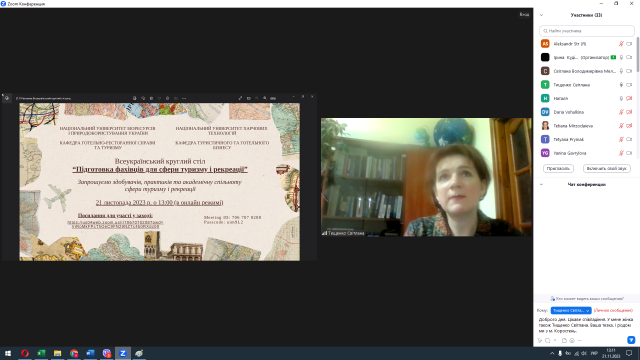Open more chat options ellipsis
Viewport: 640px width, 360px height.
pos(580,340)
